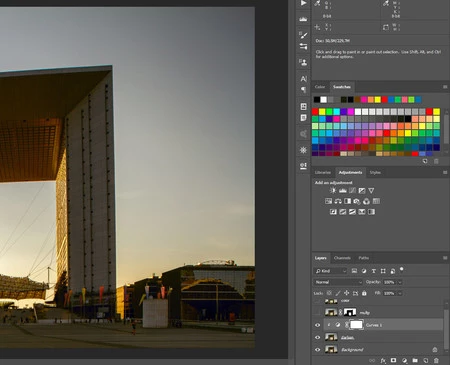
Task: Add a Color Balance adjustment
Action: pos(338,201)
